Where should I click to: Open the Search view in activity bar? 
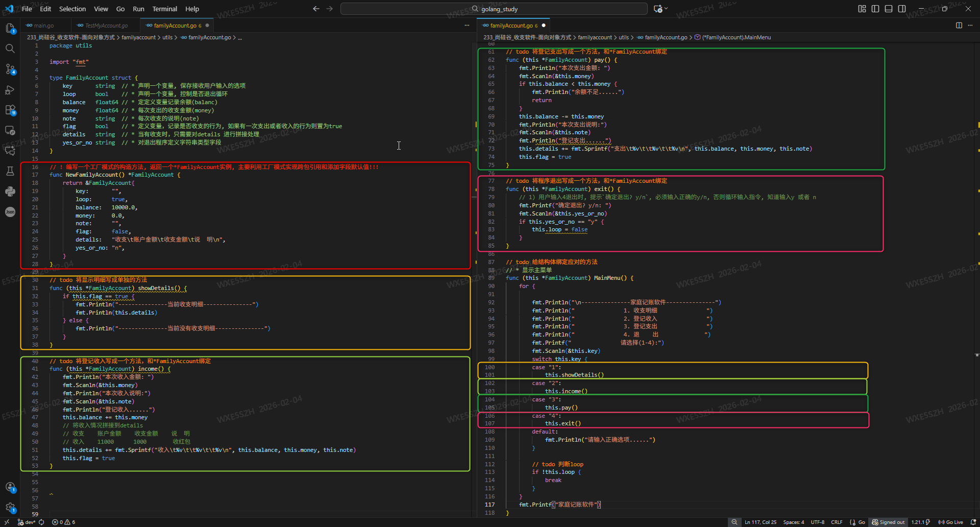(x=10, y=49)
